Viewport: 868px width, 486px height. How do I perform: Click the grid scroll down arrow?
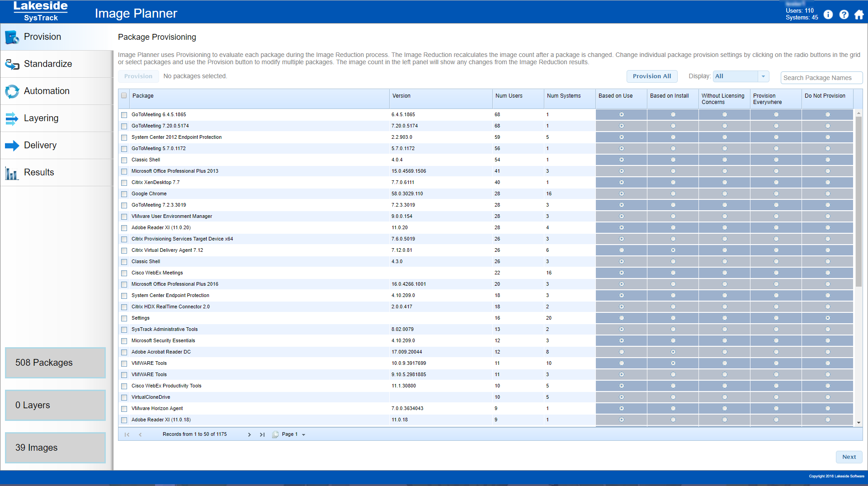tap(859, 423)
